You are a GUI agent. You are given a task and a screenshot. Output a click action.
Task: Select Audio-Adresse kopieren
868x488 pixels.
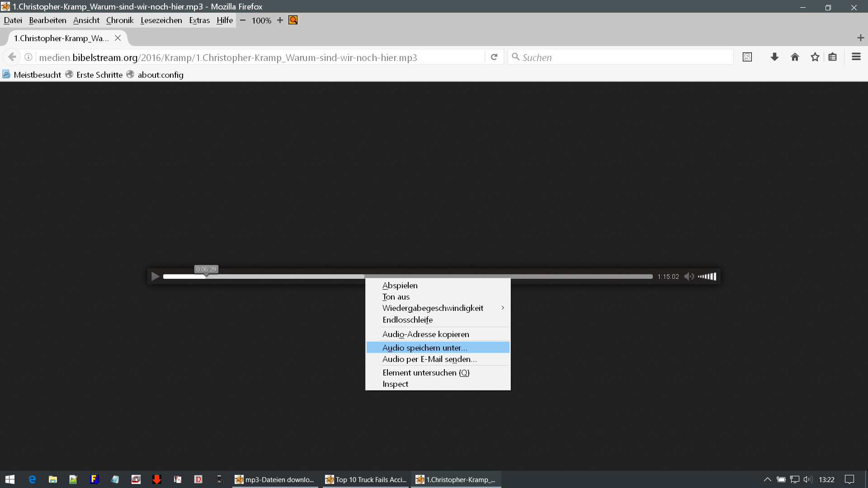(425, 334)
